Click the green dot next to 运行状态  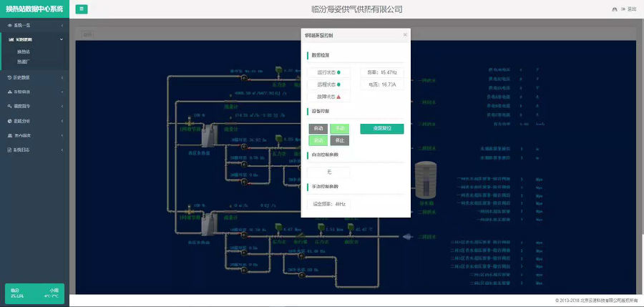pyautogui.click(x=338, y=72)
